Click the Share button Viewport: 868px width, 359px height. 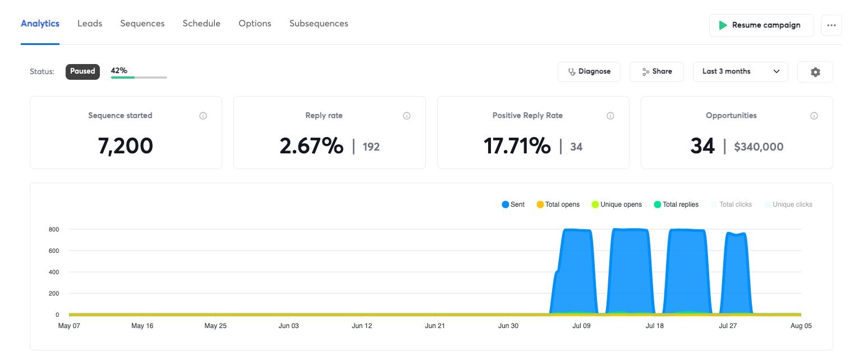pyautogui.click(x=656, y=72)
